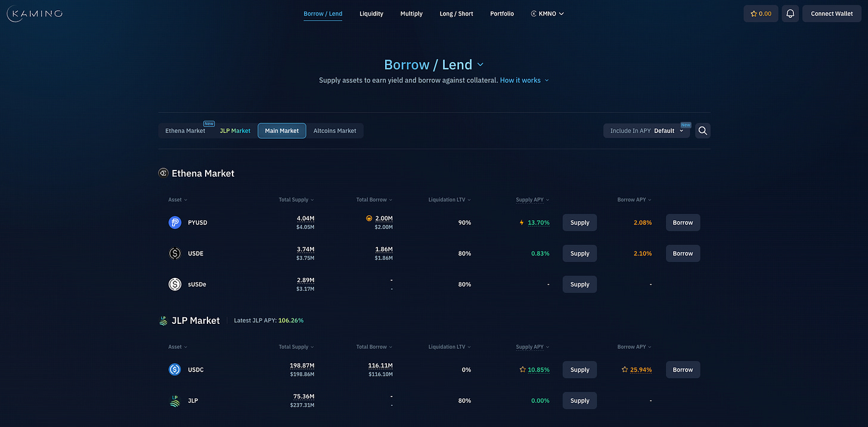
Task: Open the notifications bell
Action: pyautogui.click(x=790, y=13)
